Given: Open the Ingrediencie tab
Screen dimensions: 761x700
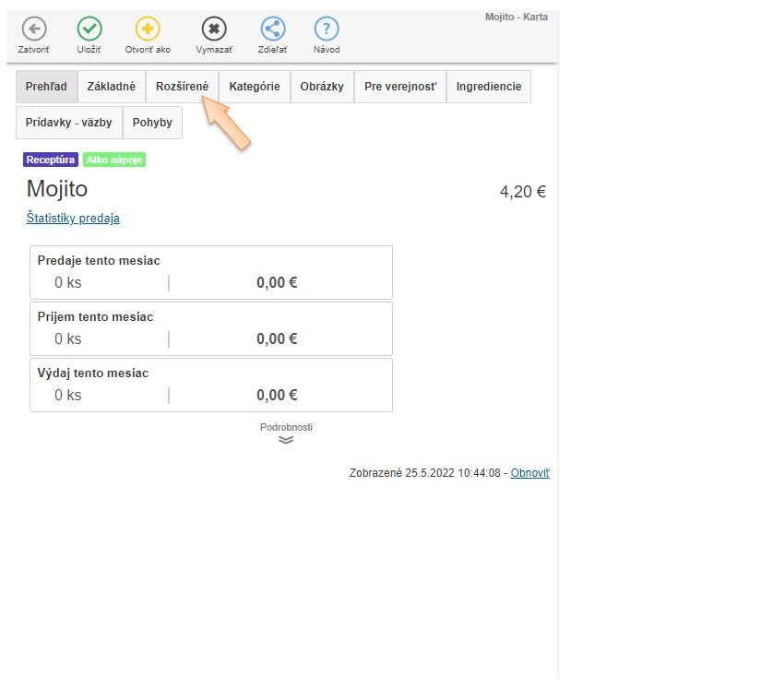Looking at the screenshot, I should click(489, 87).
